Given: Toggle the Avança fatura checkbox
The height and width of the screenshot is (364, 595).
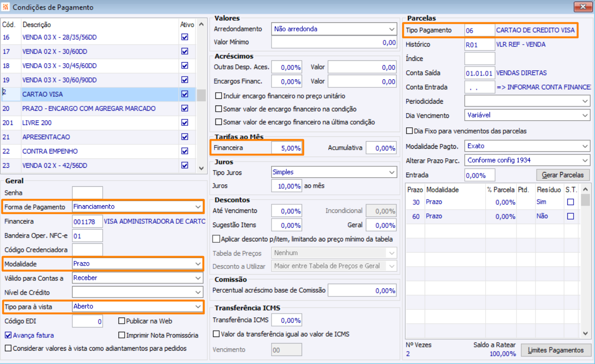Looking at the screenshot, I should [x=8, y=335].
